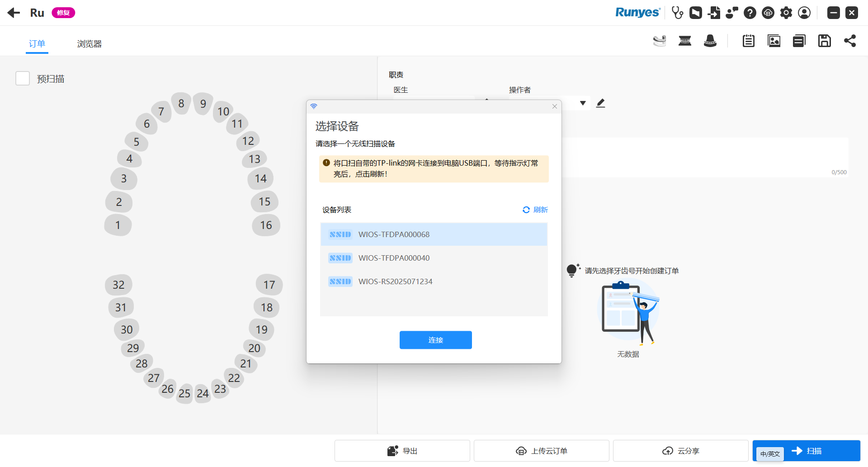Open the image gallery icon

(x=774, y=41)
